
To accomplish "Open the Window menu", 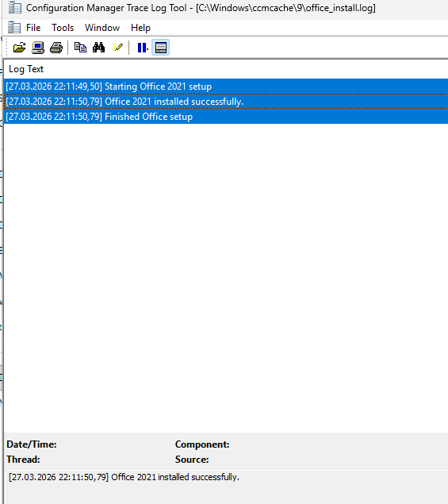I will [x=102, y=28].
